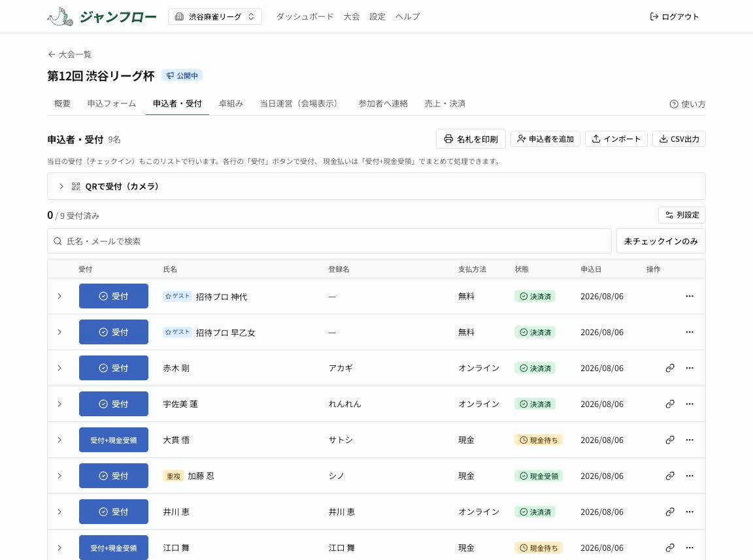Open more actions for 井川 恵

tap(690, 512)
